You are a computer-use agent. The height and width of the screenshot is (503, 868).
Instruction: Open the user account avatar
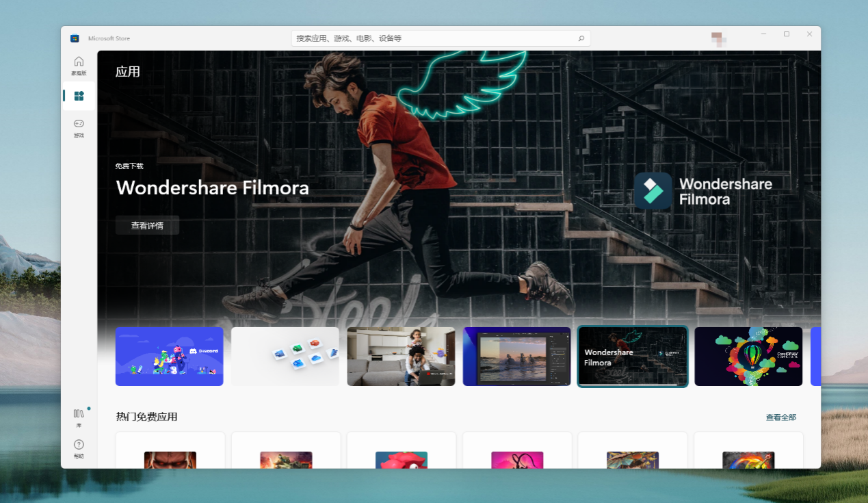click(718, 39)
